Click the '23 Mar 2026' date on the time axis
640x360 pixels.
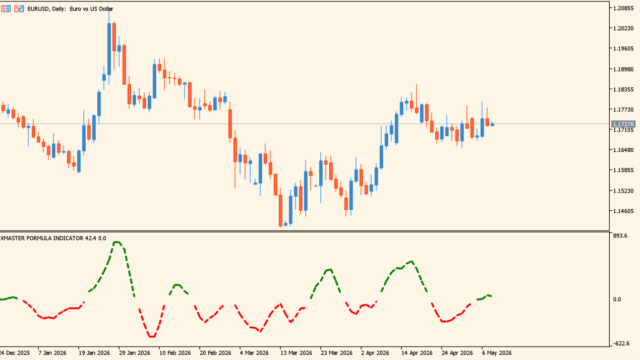pyautogui.click(x=336, y=353)
